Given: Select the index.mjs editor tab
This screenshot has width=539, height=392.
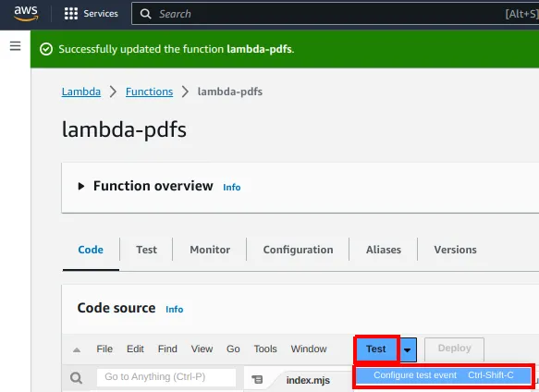Looking at the screenshot, I should [x=308, y=380].
